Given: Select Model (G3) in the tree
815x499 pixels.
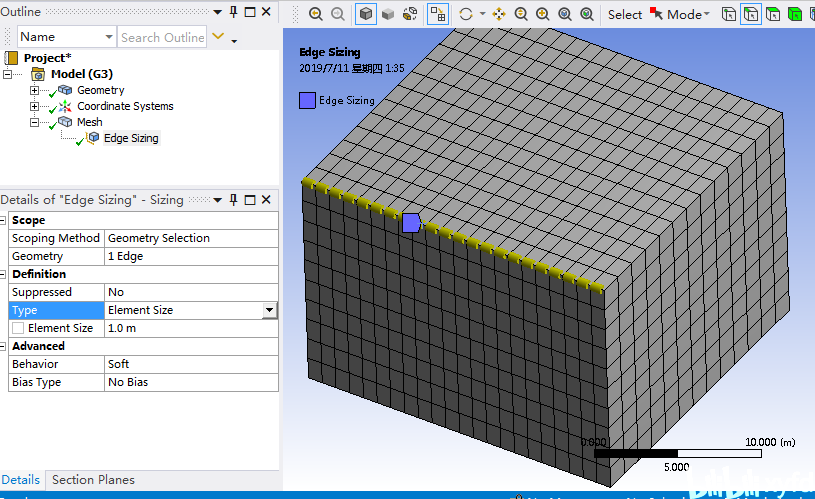Looking at the screenshot, I should pos(82,74).
